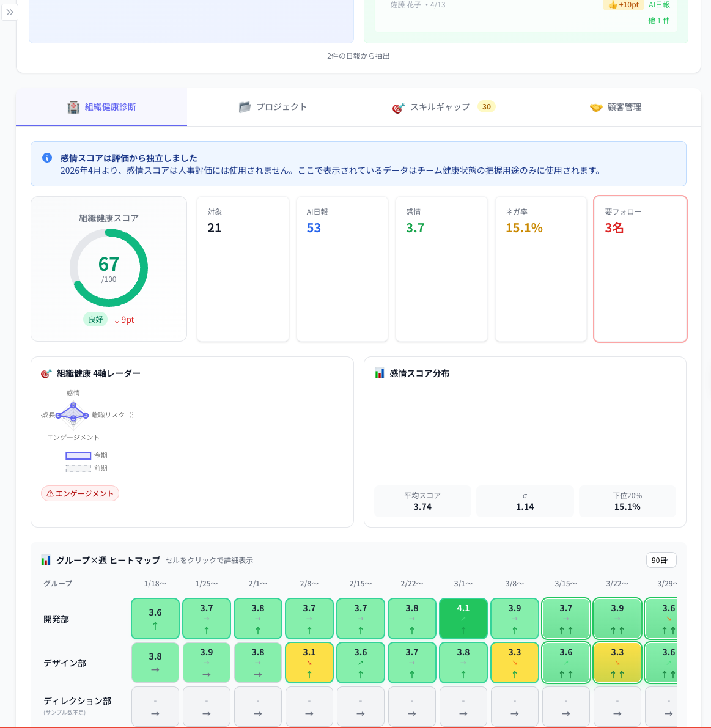
Task: Select 開発部 heatmap cell for 3/1 week
Action: pyautogui.click(x=463, y=619)
